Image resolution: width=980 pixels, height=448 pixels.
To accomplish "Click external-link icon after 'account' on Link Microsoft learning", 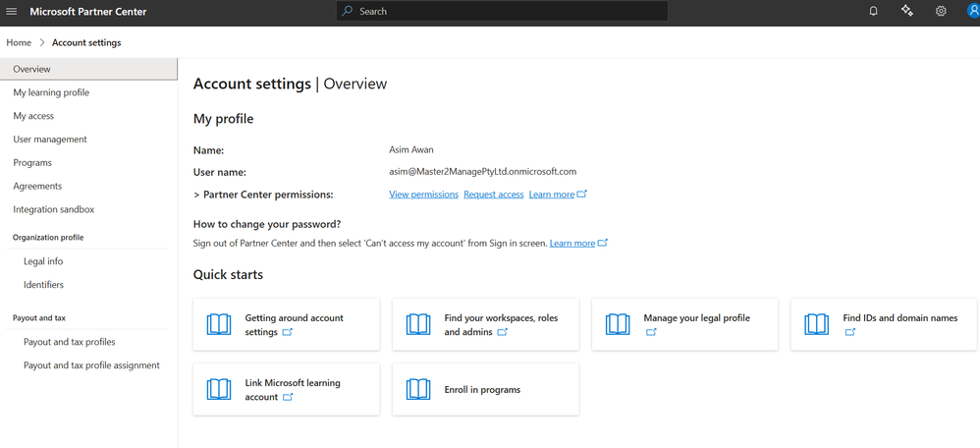I will [x=288, y=397].
